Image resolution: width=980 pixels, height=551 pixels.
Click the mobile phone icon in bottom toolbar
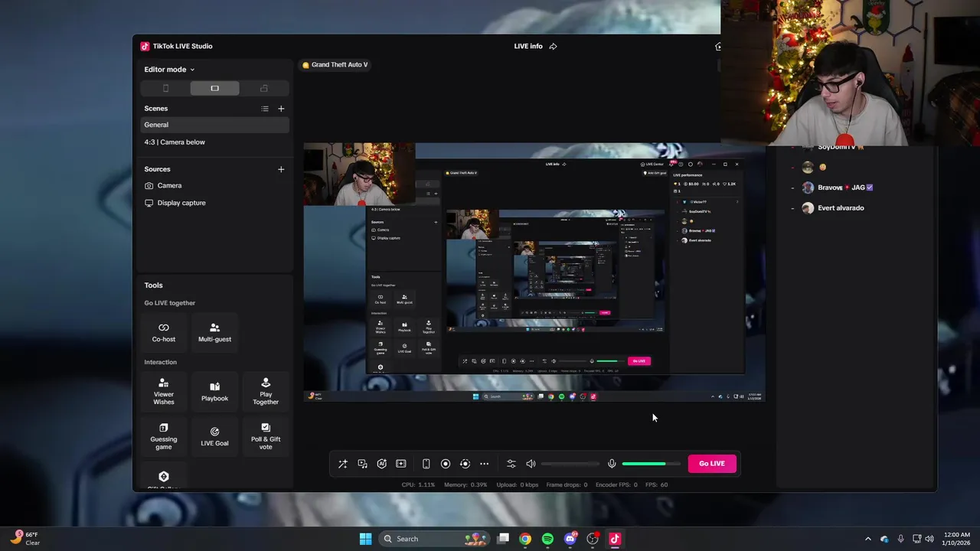click(x=426, y=464)
